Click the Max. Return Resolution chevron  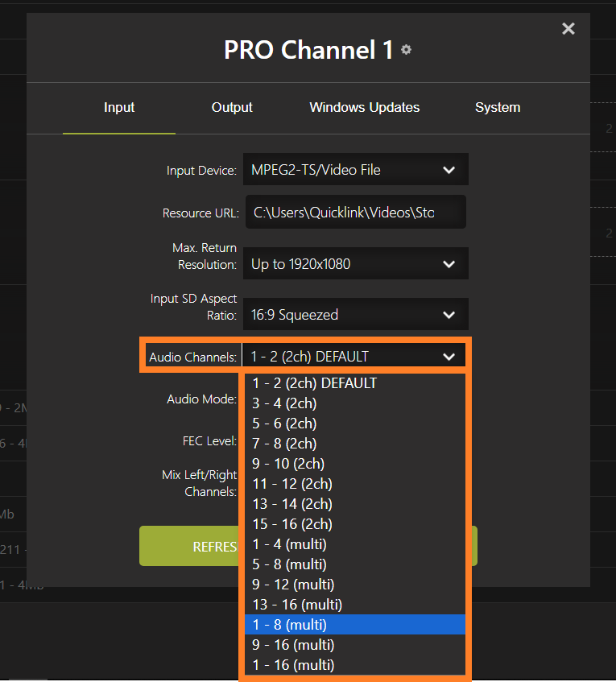click(x=449, y=263)
